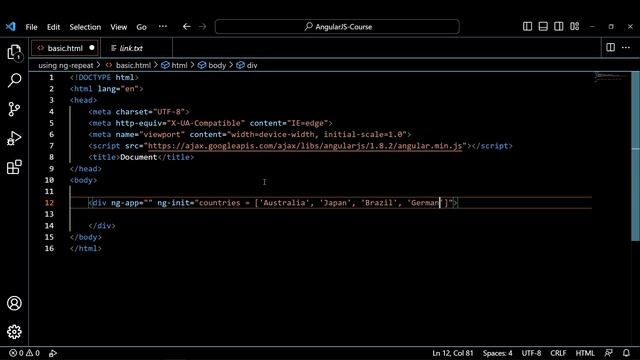Go back with the left arrow
Viewport: 640px width, 360px height.
tap(187, 27)
